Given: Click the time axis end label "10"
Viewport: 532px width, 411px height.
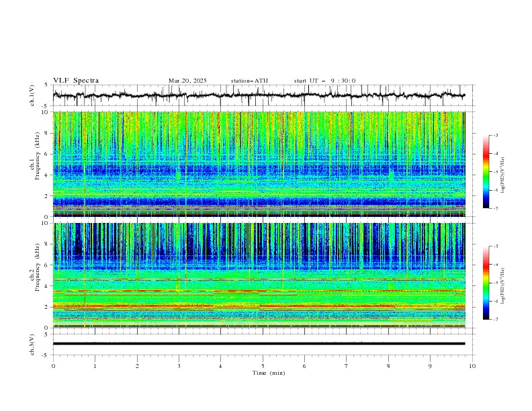Looking at the screenshot, I should [x=472, y=366].
